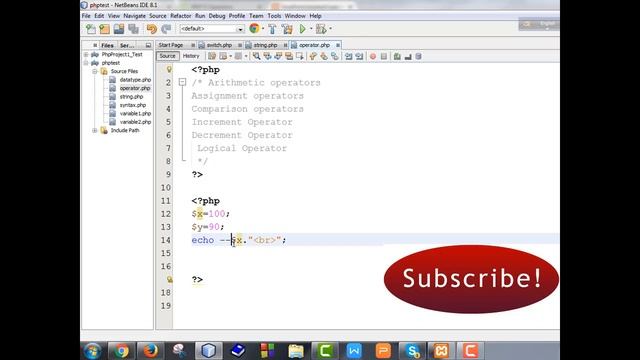Open the Run Project dropdown arrow

pos(311,29)
